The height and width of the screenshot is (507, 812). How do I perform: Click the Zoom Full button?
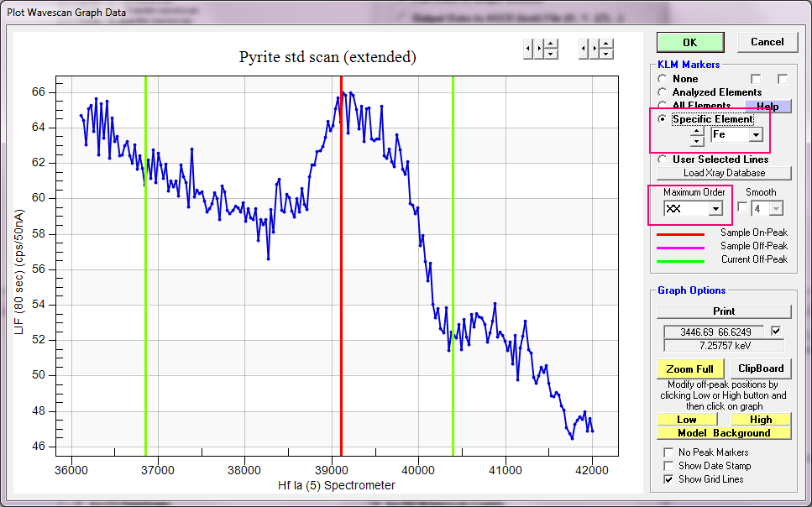point(689,368)
